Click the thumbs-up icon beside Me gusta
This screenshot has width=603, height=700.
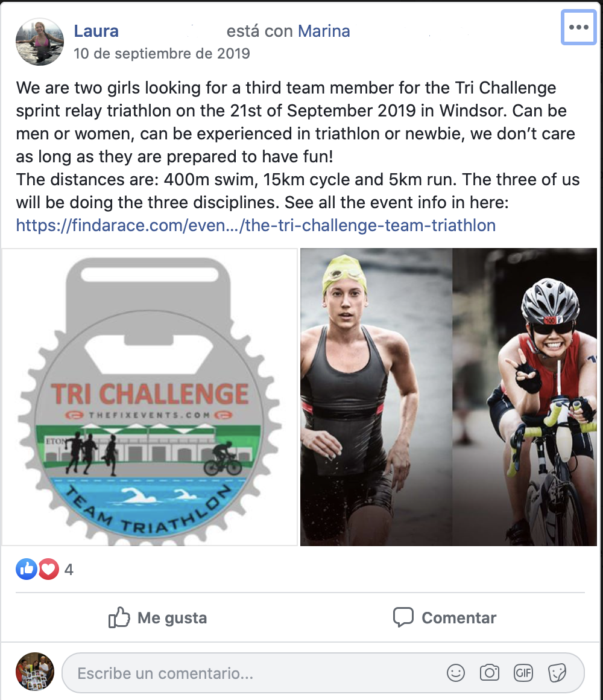[119, 617]
